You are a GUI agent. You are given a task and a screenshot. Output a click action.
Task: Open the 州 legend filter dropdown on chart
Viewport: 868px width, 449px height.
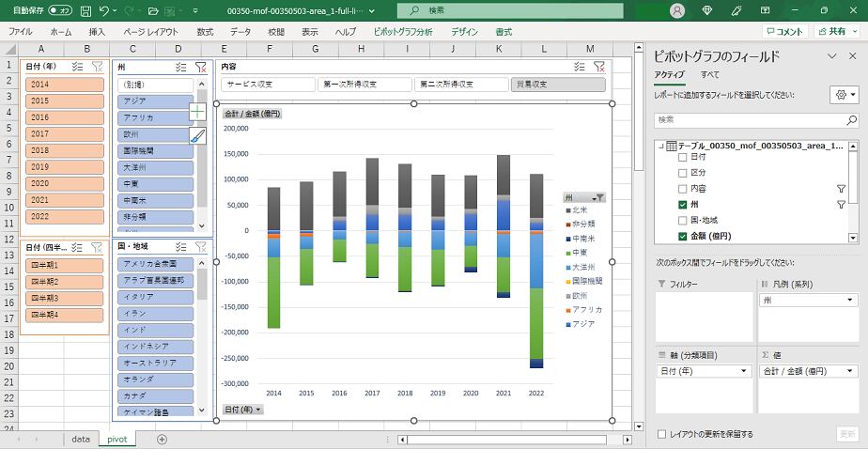[x=600, y=197]
